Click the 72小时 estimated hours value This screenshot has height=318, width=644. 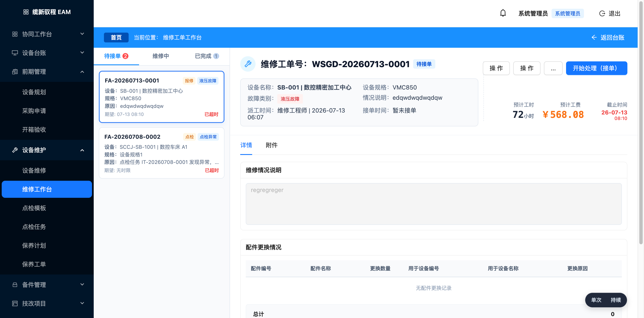point(523,115)
